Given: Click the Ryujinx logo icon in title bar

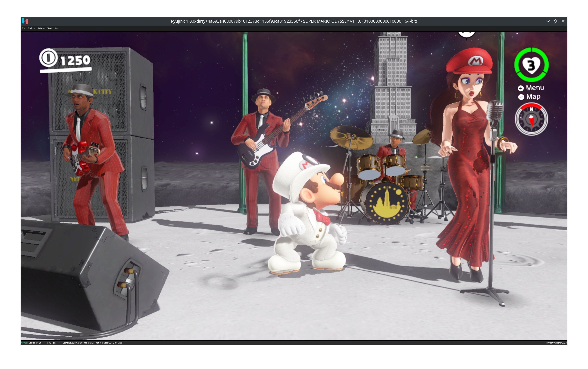Looking at the screenshot, I should tap(25, 21).
